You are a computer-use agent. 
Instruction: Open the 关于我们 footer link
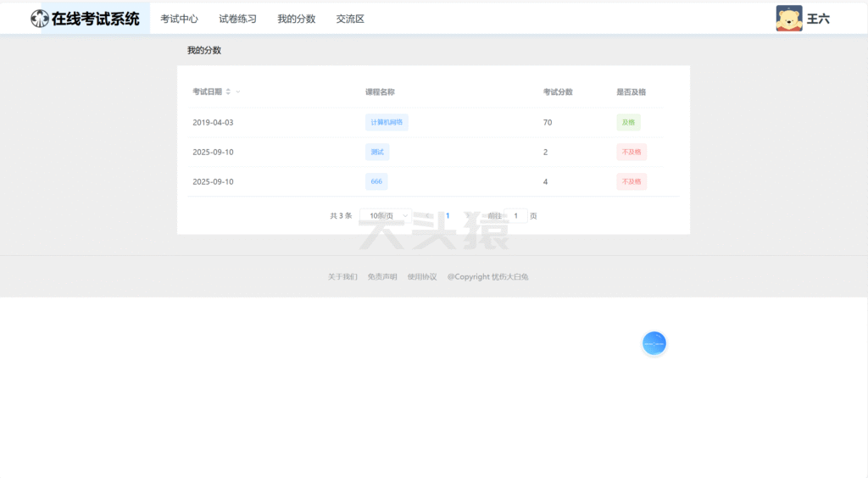click(x=342, y=276)
